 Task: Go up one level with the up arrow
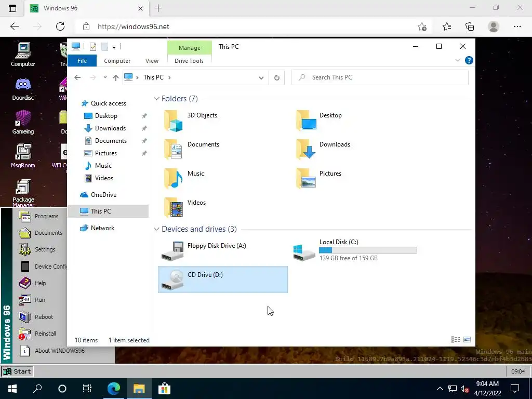click(116, 78)
